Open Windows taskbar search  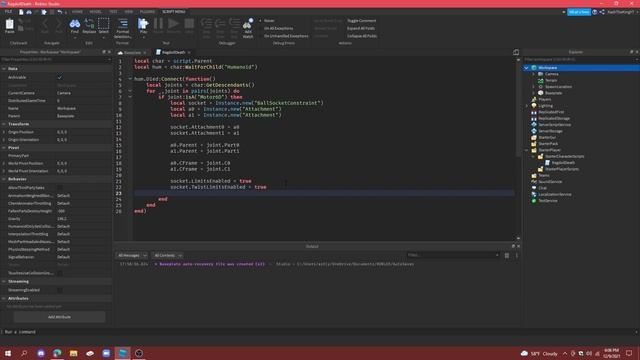(x=24, y=353)
